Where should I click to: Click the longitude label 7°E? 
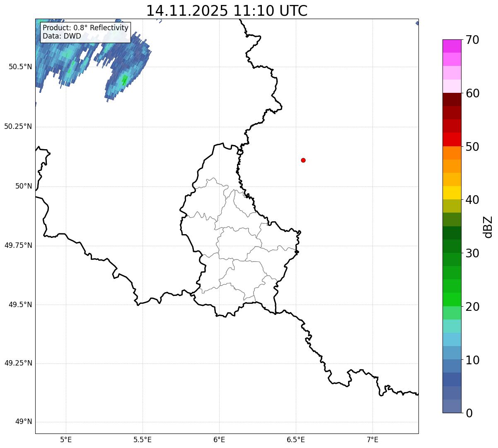click(372, 440)
